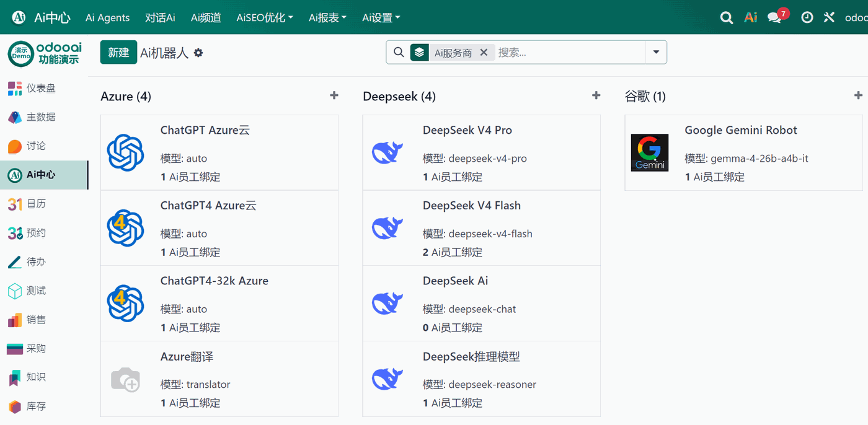Click 模型: translator text
The image size is (868, 425).
coord(195,385)
